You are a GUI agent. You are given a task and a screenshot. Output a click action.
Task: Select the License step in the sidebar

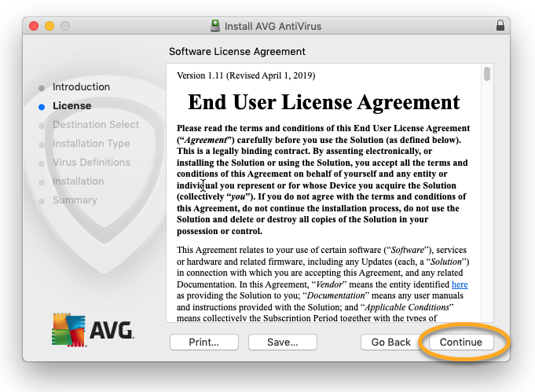pos(72,106)
